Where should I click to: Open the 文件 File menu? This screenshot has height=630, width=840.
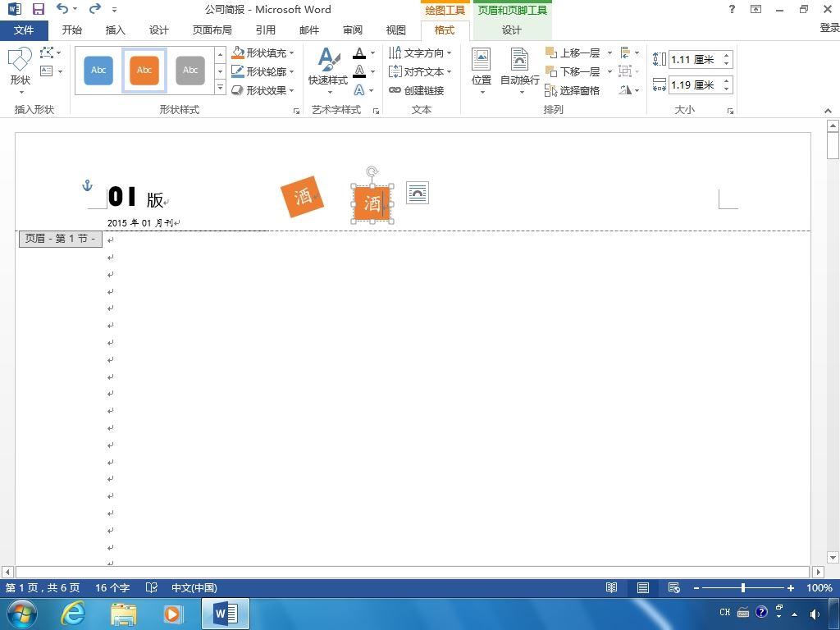coord(24,30)
